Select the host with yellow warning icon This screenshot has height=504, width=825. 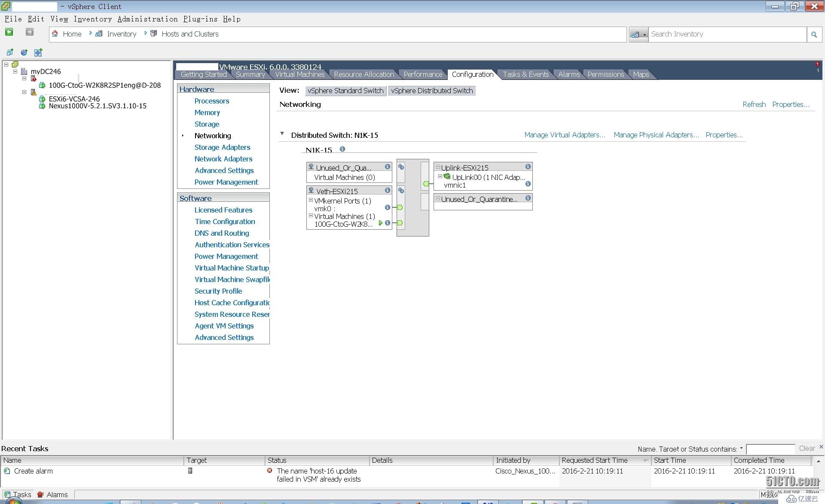pos(34,92)
